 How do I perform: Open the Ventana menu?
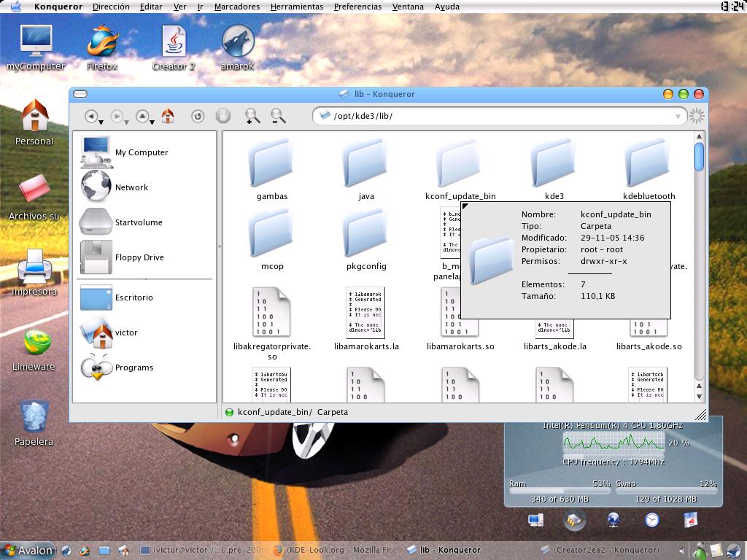click(408, 7)
